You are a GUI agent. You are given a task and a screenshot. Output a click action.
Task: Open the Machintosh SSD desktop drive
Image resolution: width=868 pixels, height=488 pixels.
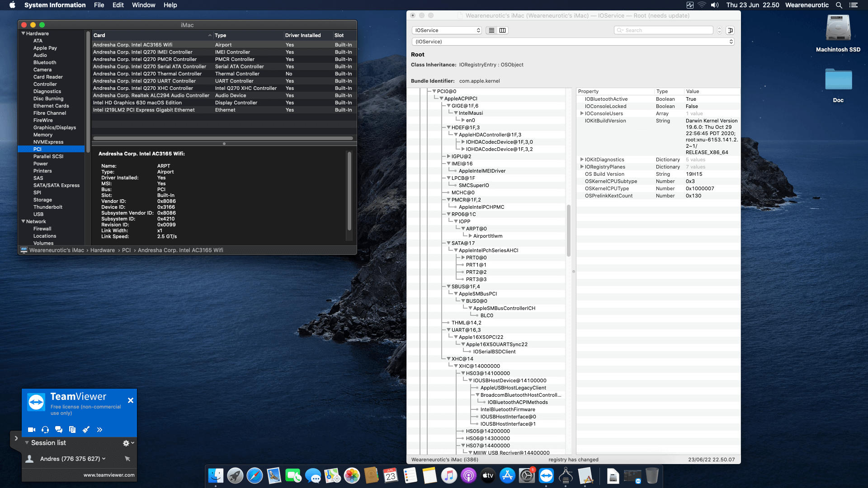[x=838, y=33]
